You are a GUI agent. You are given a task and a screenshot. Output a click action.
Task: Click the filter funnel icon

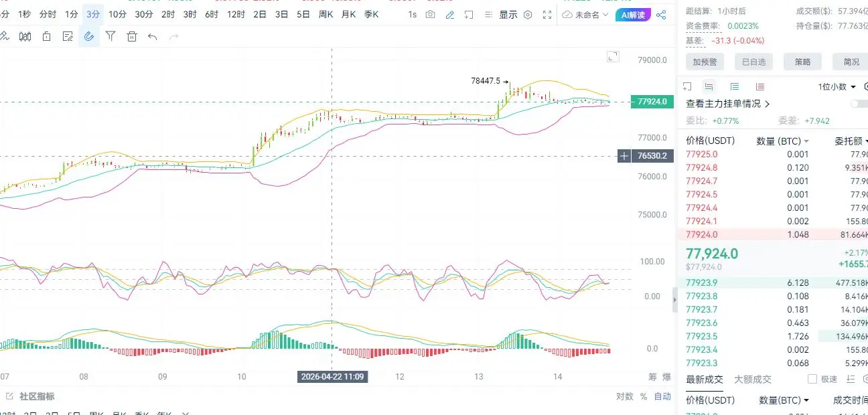click(x=111, y=37)
